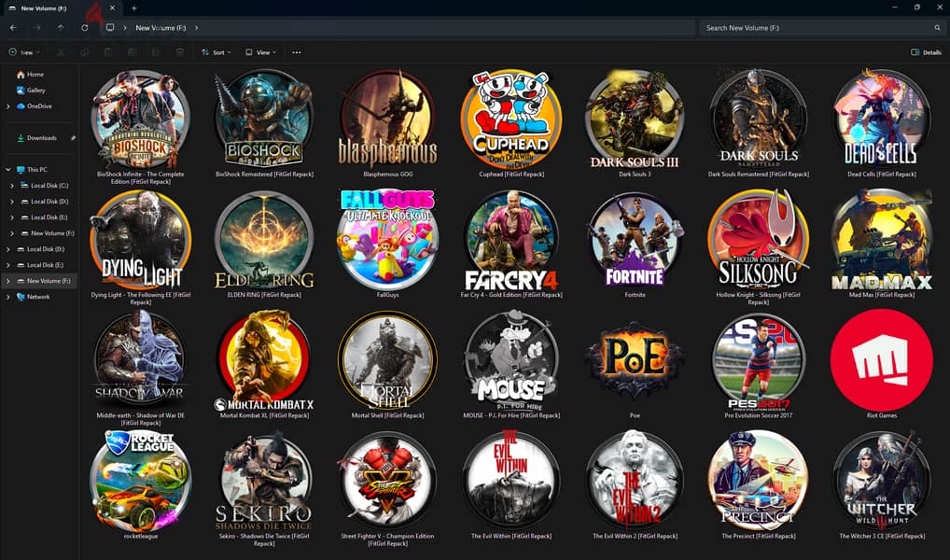The height and width of the screenshot is (560, 950).
Task: Click the Copy toolbar icon
Action: click(x=84, y=52)
